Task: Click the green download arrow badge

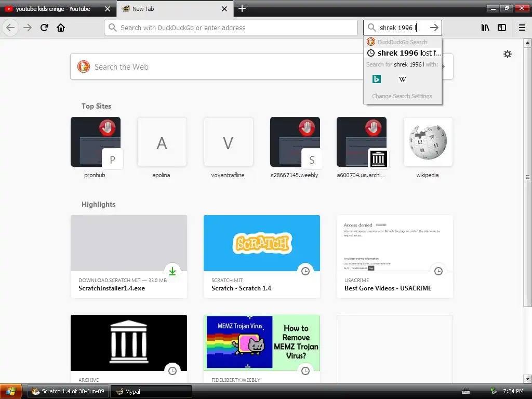Action: 172,271
